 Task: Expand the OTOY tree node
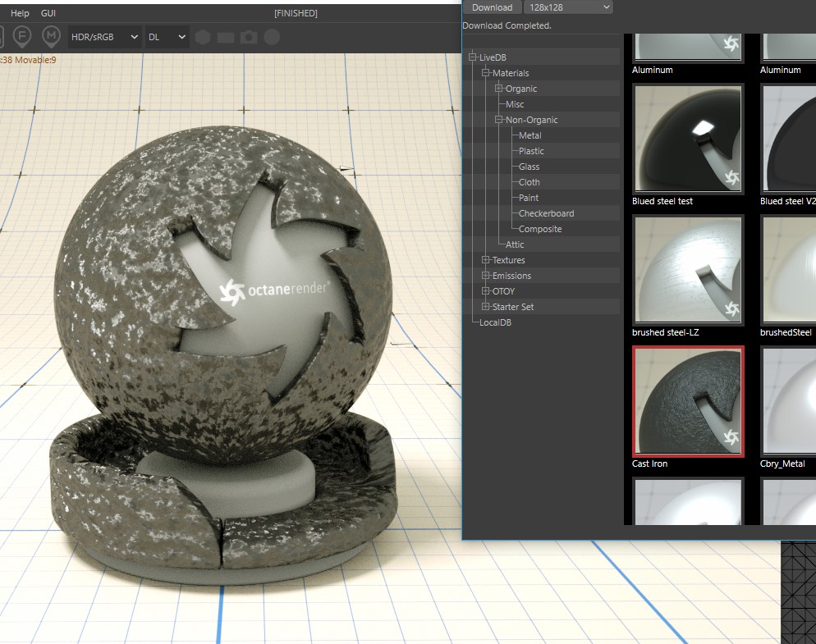point(485,290)
